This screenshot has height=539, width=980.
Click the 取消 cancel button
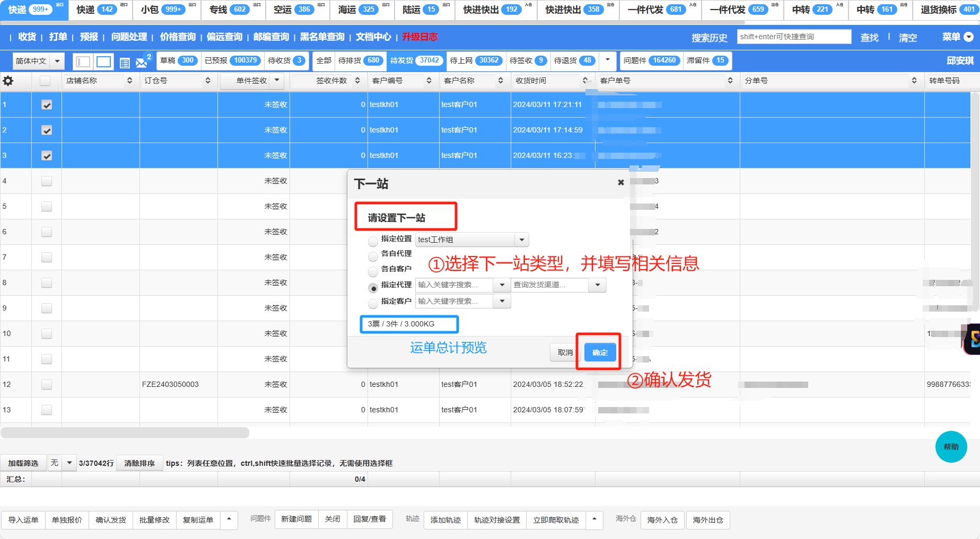[x=565, y=352]
